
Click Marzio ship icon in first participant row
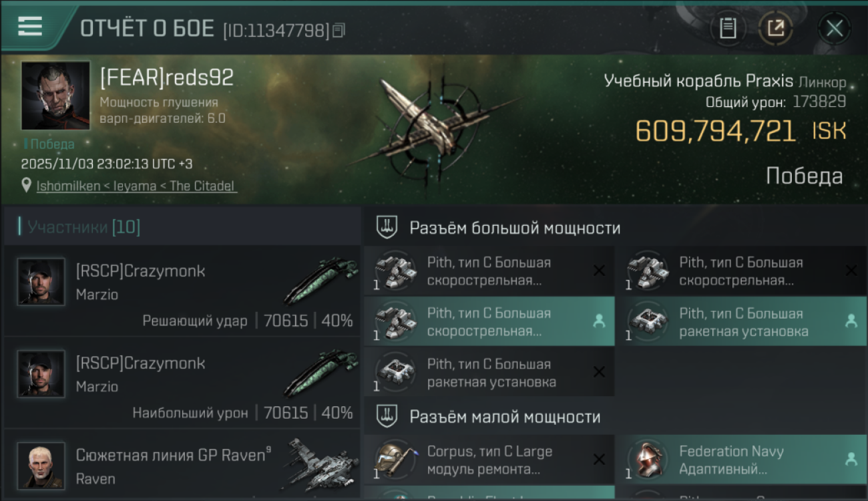pyautogui.click(x=320, y=281)
